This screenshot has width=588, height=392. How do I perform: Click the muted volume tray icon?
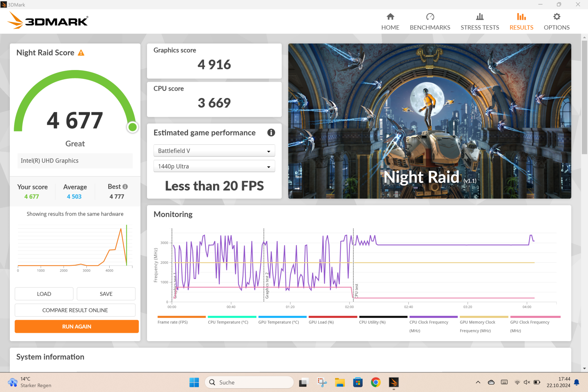pyautogui.click(x=527, y=382)
